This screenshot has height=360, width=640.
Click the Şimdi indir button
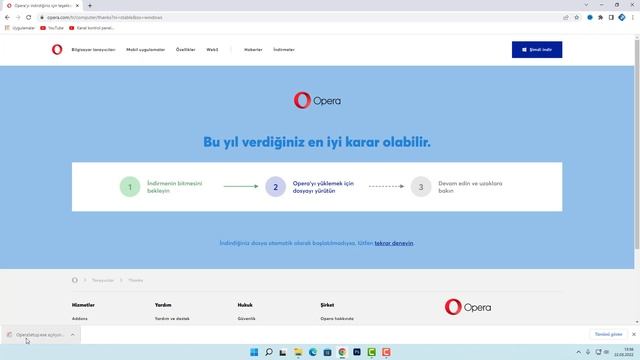pyautogui.click(x=537, y=49)
